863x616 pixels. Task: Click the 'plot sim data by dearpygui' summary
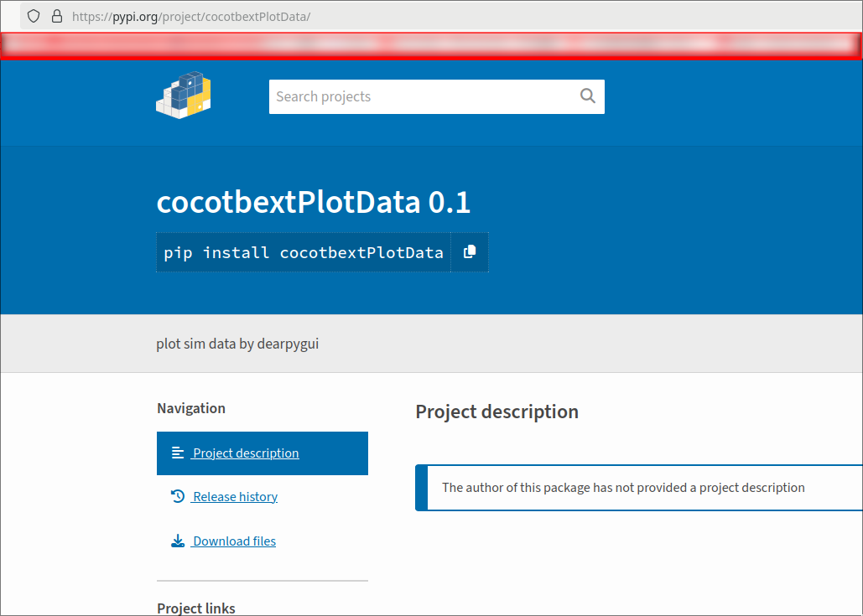(237, 344)
